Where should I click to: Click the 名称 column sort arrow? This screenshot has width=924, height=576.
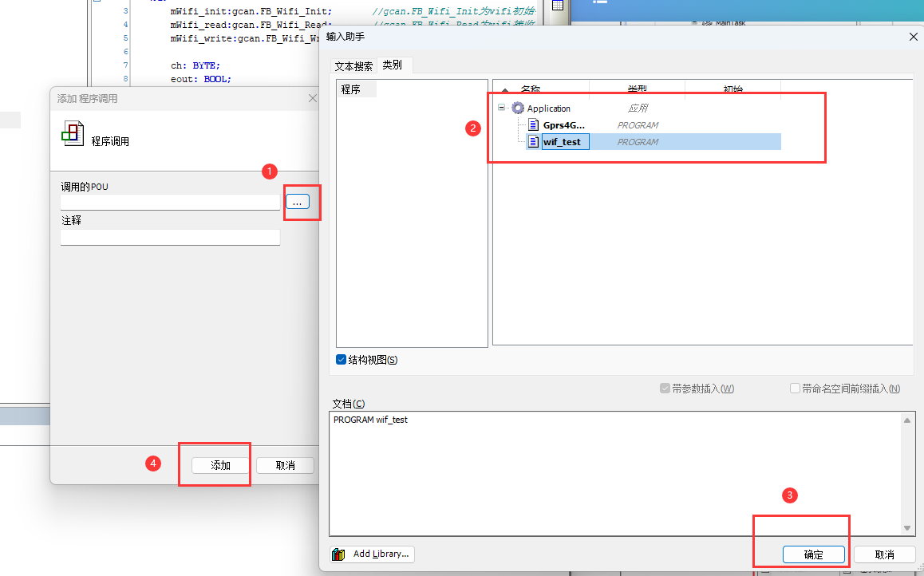[x=505, y=90]
